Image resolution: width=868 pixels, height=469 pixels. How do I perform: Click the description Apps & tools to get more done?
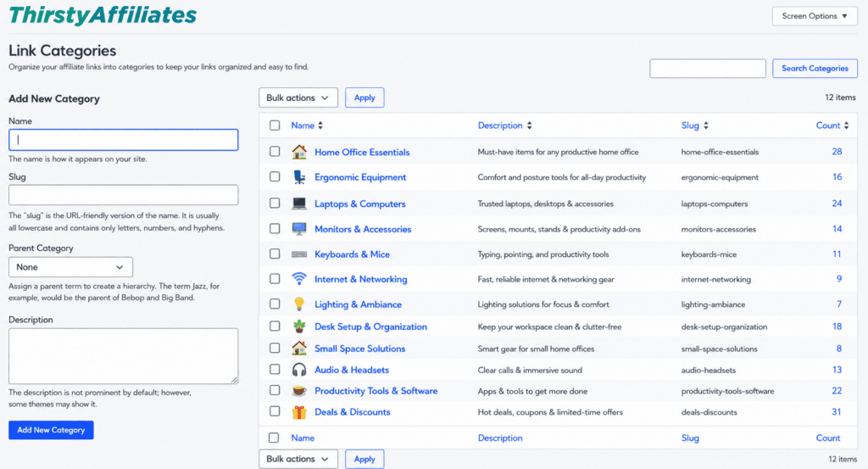(532, 392)
